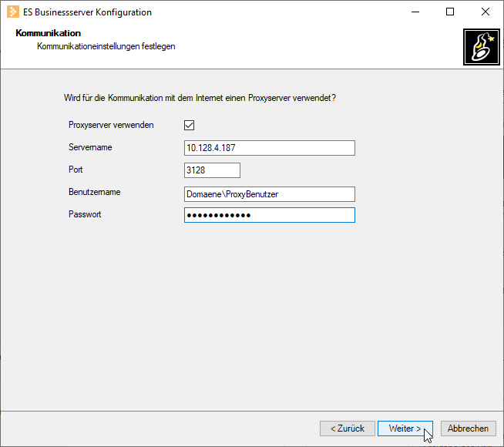The height and width of the screenshot is (447, 504).
Task: Click the text Kommunikationeinstellungen festlegen
Action: [x=106, y=46]
